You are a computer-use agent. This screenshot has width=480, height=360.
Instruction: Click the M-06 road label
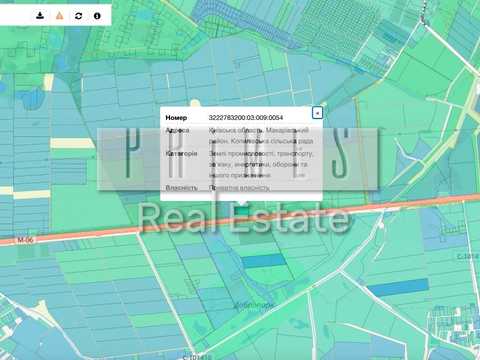pyautogui.click(x=25, y=240)
